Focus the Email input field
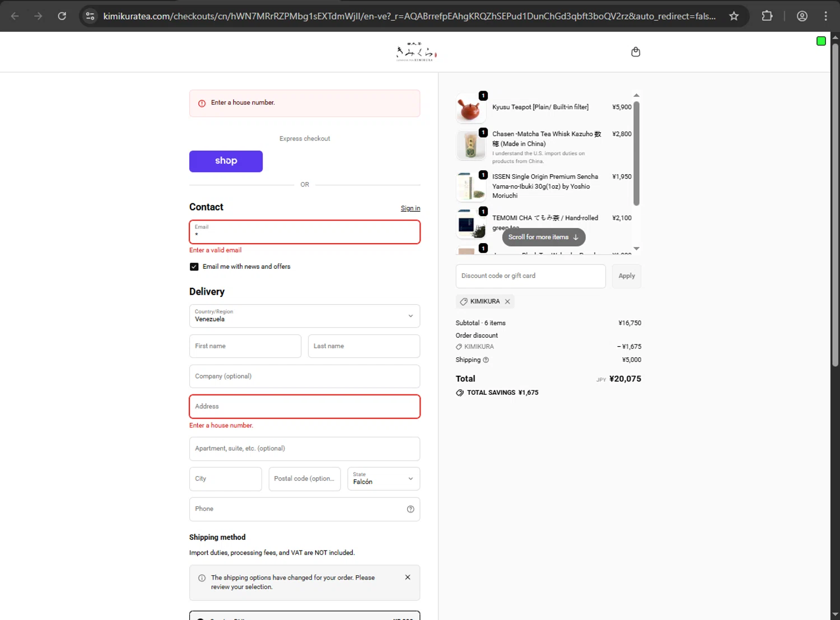 305,232
